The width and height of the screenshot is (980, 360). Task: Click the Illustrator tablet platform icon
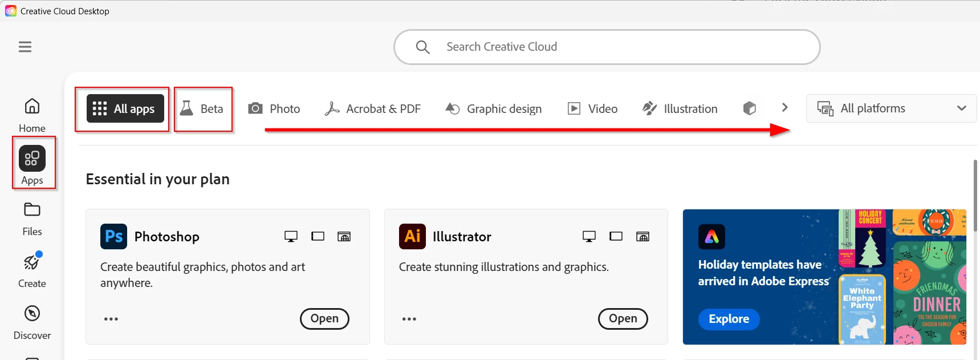pos(616,236)
